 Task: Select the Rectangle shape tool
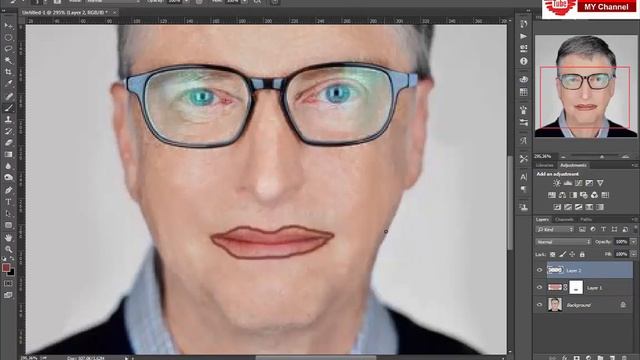[x=8, y=225]
